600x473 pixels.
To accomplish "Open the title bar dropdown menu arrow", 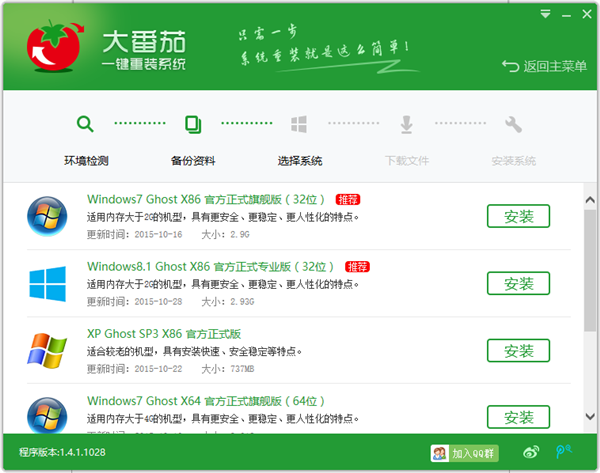I will (545, 15).
